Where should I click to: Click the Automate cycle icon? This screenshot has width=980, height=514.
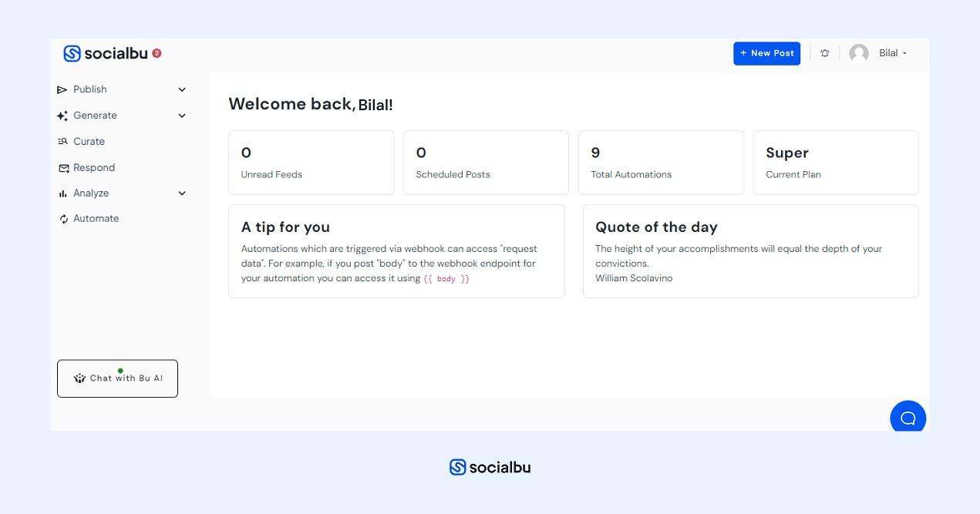(63, 219)
